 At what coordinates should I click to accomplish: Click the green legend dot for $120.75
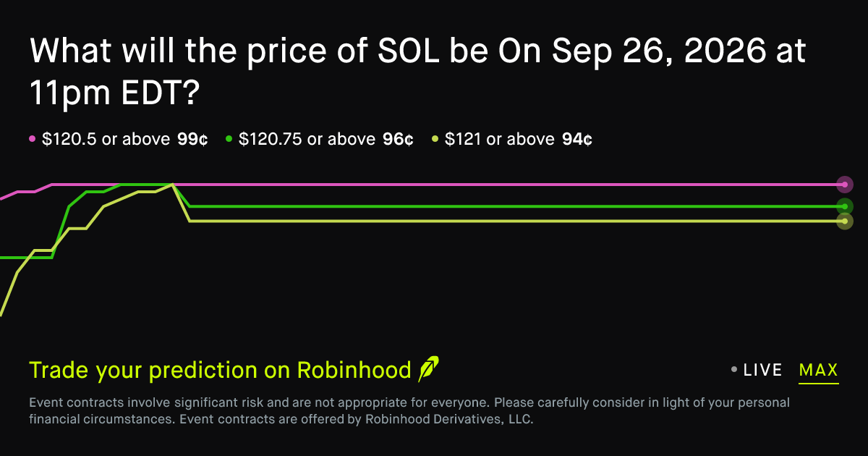(229, 139)
